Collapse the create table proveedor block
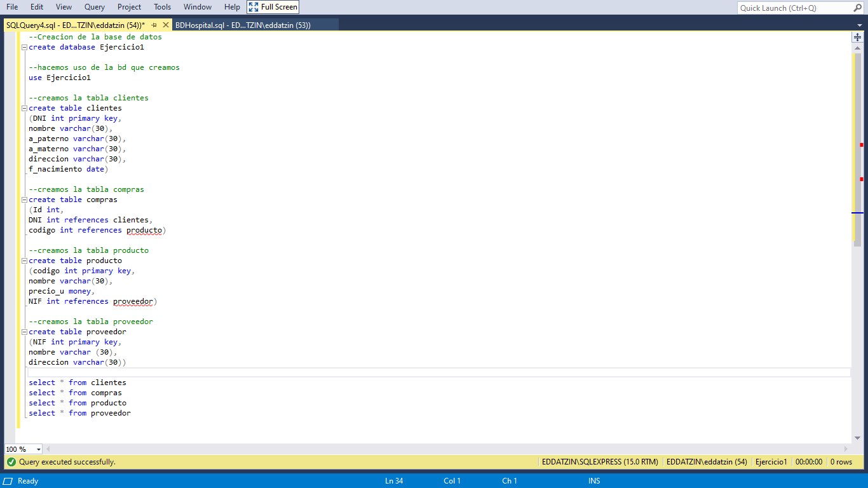 coord(24,332)
